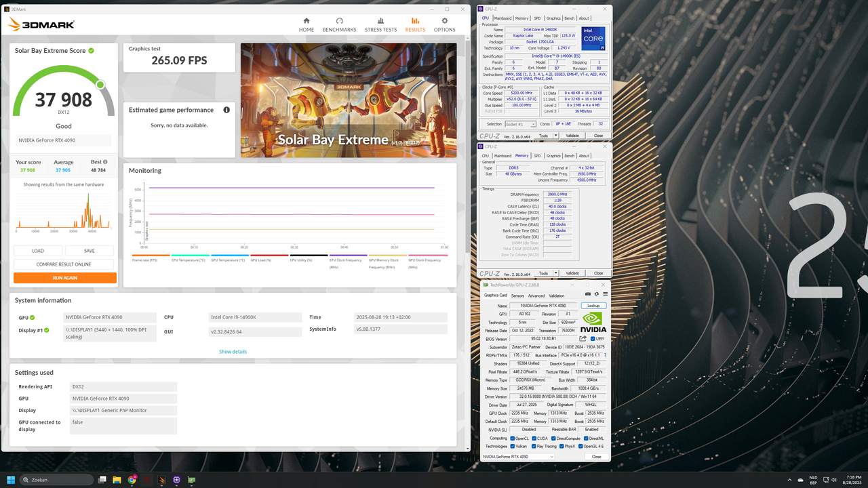This screenshot has width=868, height=488.
Task: Click the SAVE button in 3DMark
Action: 90,251
